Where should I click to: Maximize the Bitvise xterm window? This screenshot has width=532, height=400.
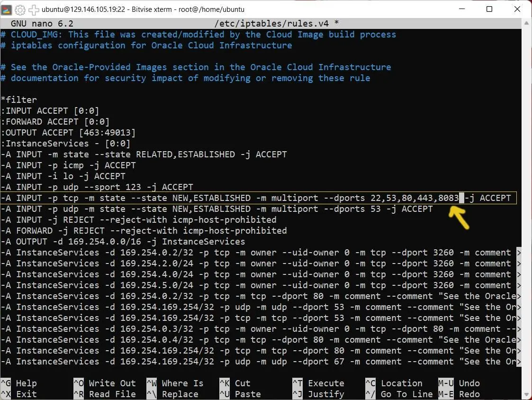pyautogui.click(x=489, y=9)
